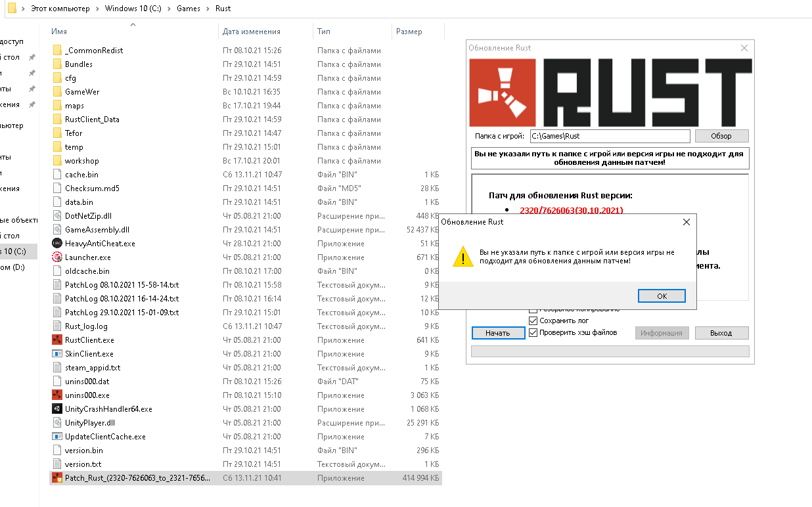Click the SkinClient.exe icon
The image size is (812, 507).
pyautogui.click(x=56, y=354)
